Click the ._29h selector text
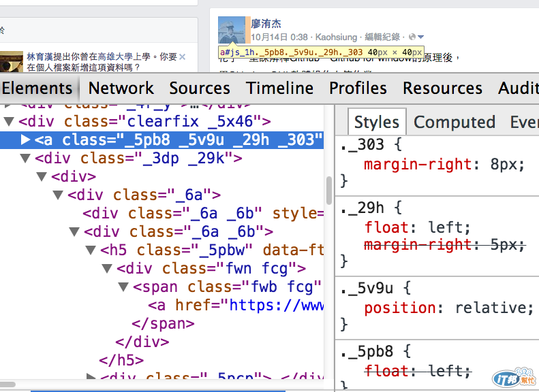This screenshot has height=392, width=539. (x=363, y=208)
